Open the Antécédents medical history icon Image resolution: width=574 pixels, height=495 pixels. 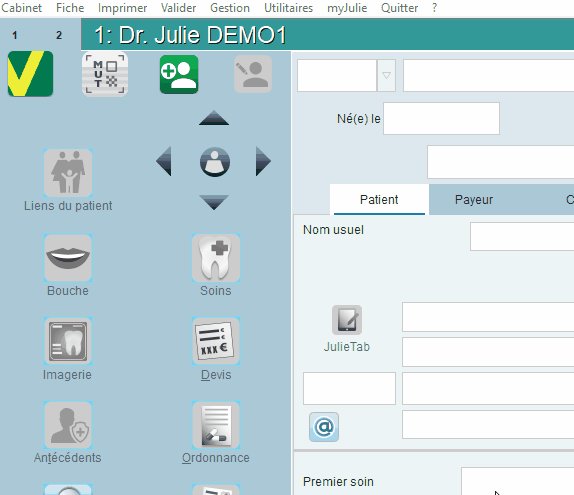pos(68,425)
